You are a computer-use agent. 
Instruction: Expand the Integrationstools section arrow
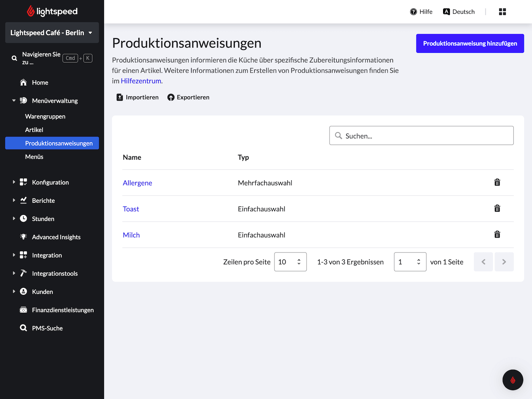click(14, 273)
